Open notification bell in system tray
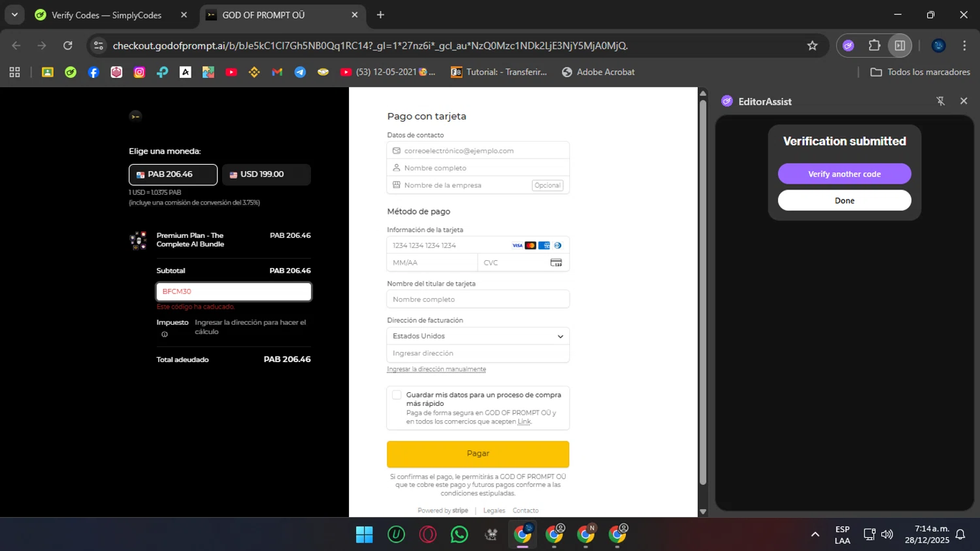This screenshot has height=551, width=980. point(960,535)
